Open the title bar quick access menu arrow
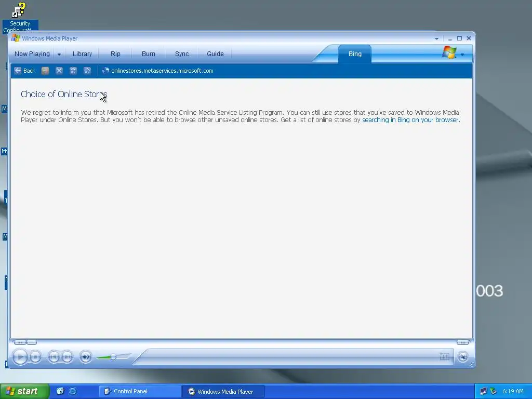 (x=436, y=38)
